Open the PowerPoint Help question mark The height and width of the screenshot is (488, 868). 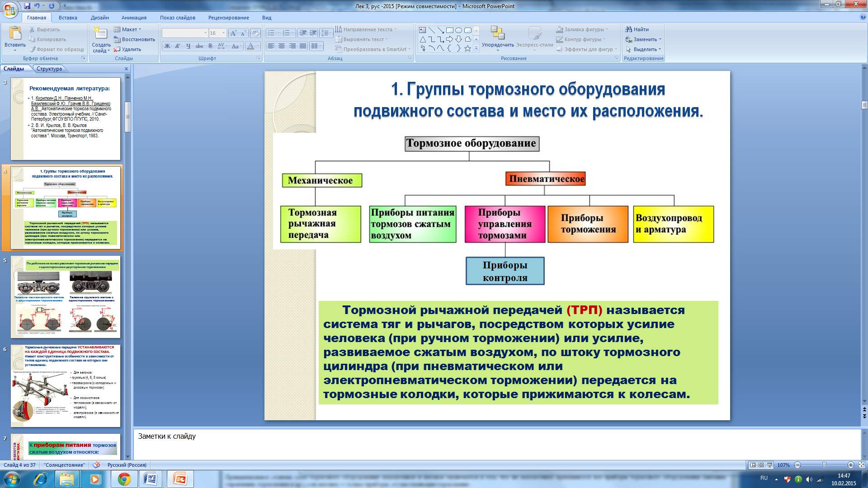pyautogui.click(x=863, y=17)
